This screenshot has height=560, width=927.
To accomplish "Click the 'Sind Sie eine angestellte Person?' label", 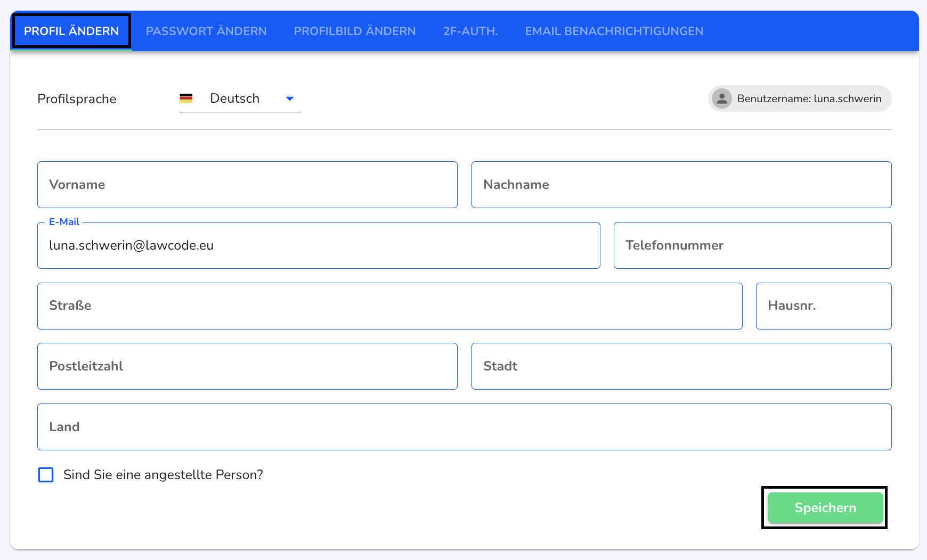I will (163, 475).
